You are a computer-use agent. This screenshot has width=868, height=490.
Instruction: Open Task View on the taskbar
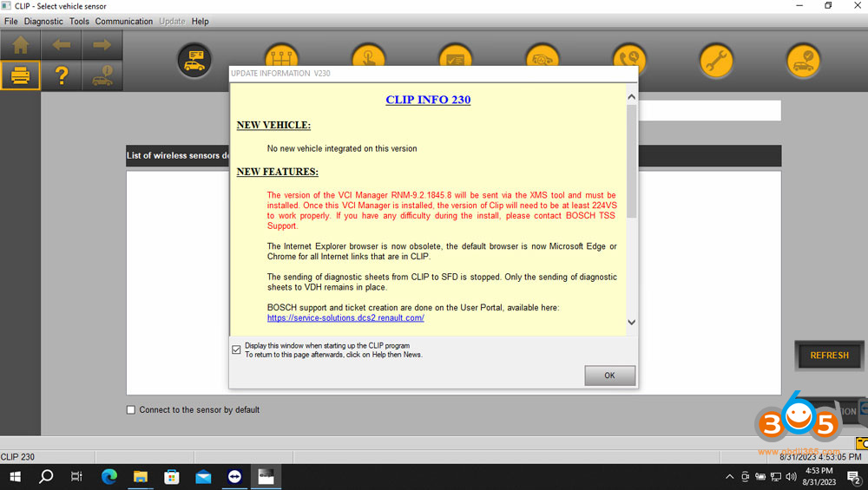pyautogui.click(x=76, y=477)
